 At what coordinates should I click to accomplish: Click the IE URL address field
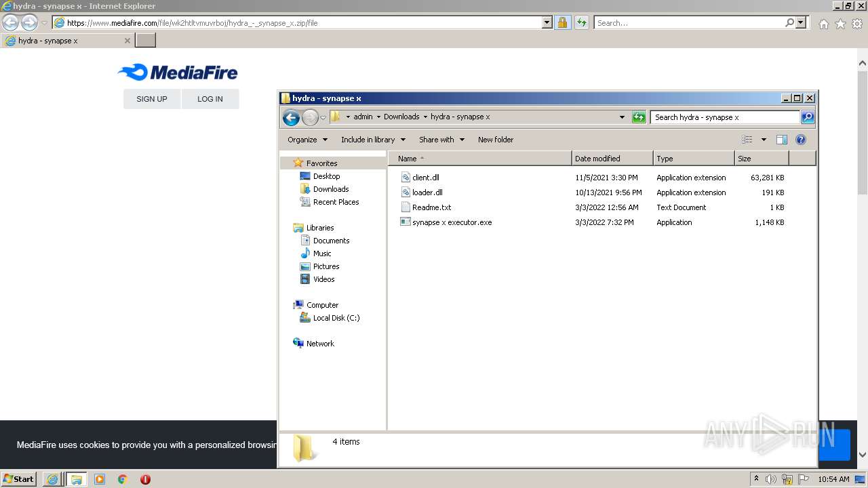point(303,22)
